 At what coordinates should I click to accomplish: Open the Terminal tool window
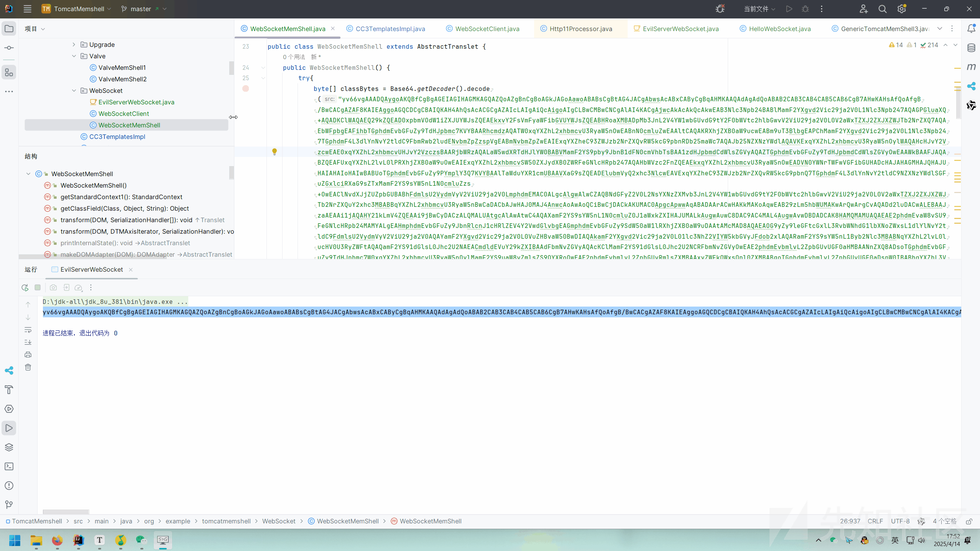click(x=9, y=467)
